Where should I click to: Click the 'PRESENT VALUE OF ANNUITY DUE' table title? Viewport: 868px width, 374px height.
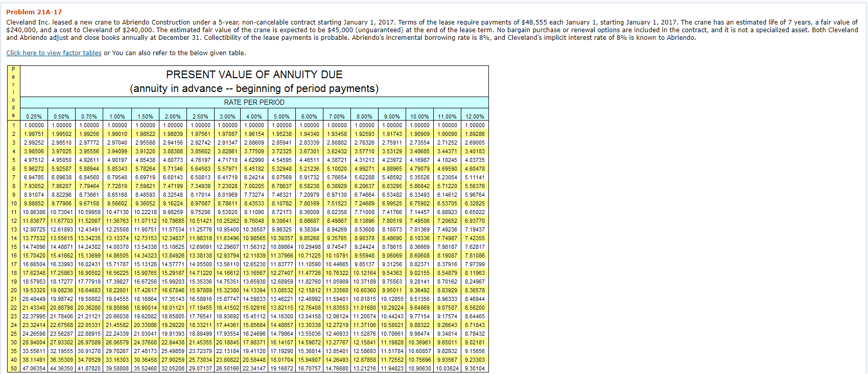click(x=254, y=75)
